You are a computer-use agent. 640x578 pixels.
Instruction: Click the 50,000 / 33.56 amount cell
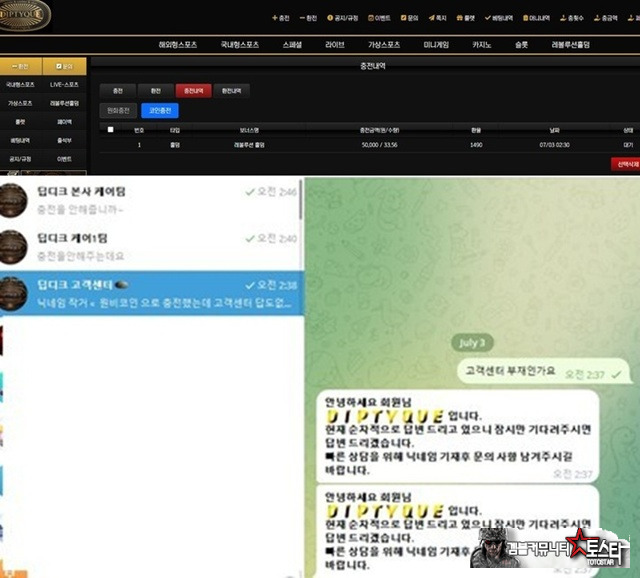(x=380, y=145)
